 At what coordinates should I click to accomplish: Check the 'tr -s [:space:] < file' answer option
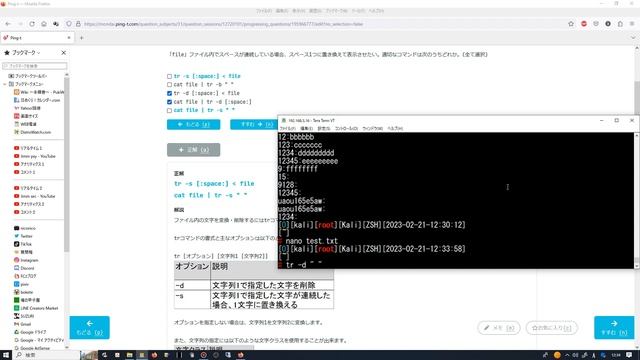pyautogui.click(x=169, y=76)
